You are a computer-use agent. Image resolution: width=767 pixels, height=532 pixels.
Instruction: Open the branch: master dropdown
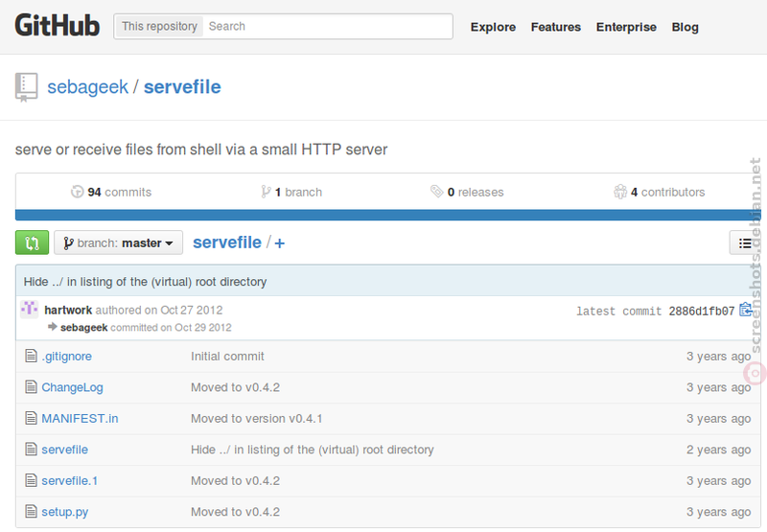tap(118, 243)
